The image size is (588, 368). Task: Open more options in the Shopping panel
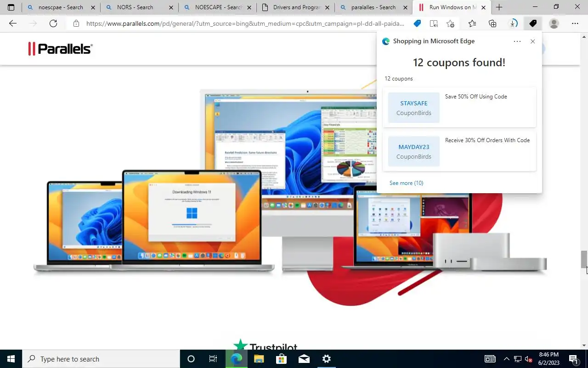[517, 41]
